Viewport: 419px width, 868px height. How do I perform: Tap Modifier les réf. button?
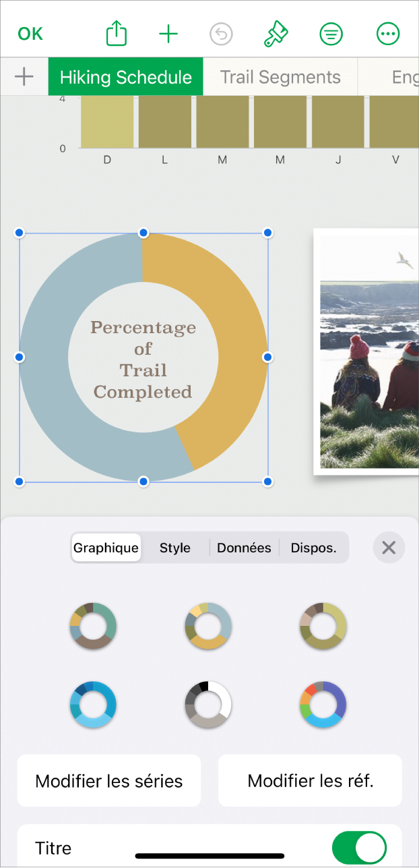[310, 781]
